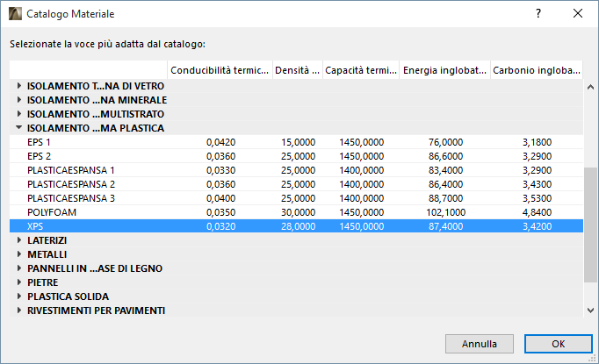Select the PLASTICAESPANSA 3 row
599x364 pixels.
coord(297,198)
